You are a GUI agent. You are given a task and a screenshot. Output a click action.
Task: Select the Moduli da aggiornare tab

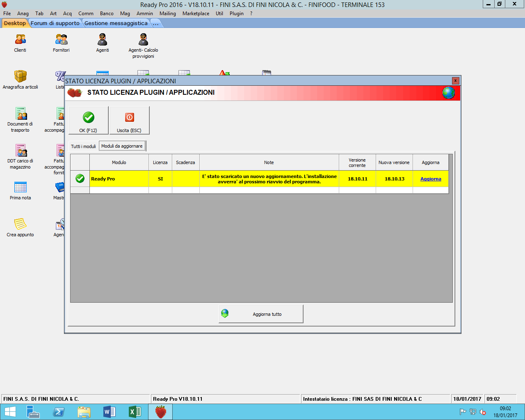click(122, 146)
